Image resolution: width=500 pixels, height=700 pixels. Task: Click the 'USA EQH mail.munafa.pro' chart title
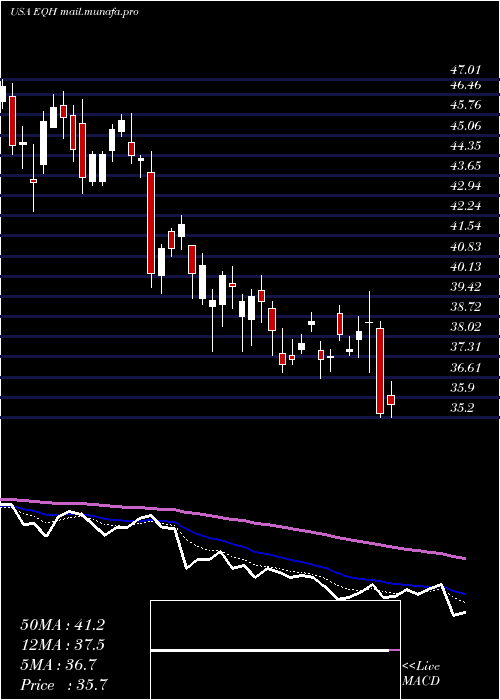(74, 12)
